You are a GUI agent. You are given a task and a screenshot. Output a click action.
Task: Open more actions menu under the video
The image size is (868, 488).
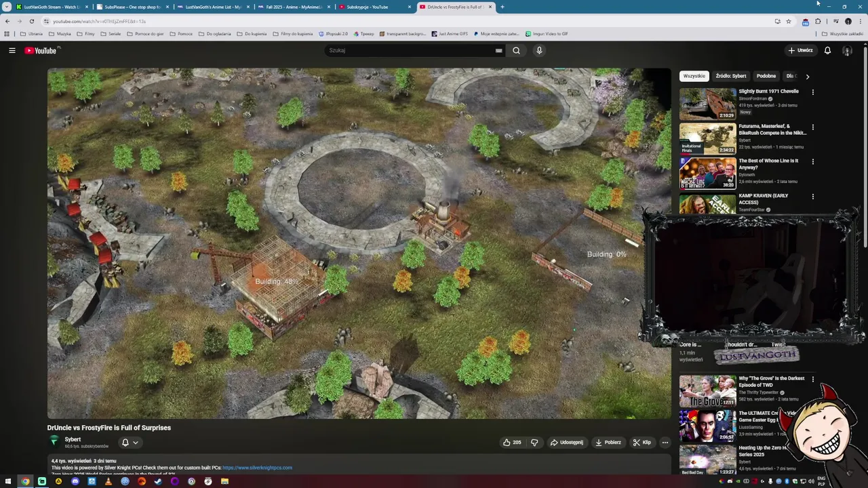pos(665,443)
